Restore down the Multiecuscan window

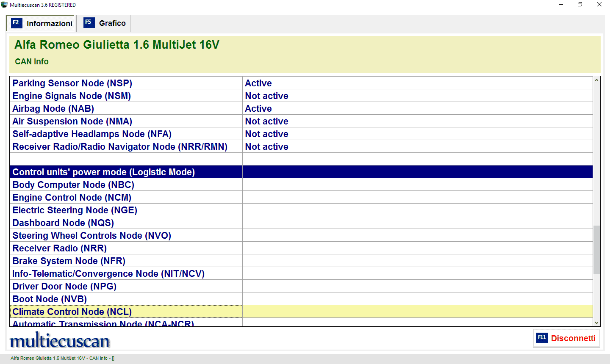point(580,5)
